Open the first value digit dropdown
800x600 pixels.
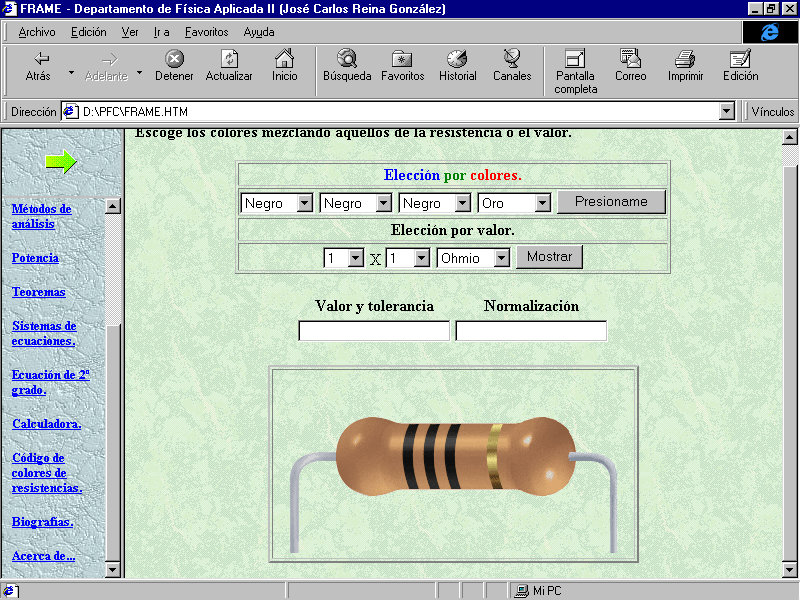point(344,258)
